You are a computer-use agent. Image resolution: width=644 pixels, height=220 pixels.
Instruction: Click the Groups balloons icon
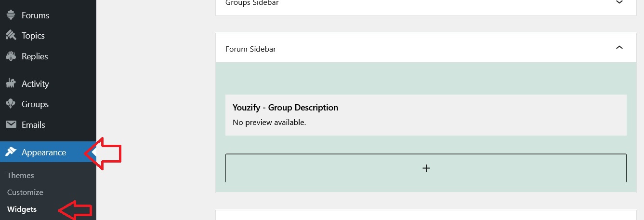11,104
